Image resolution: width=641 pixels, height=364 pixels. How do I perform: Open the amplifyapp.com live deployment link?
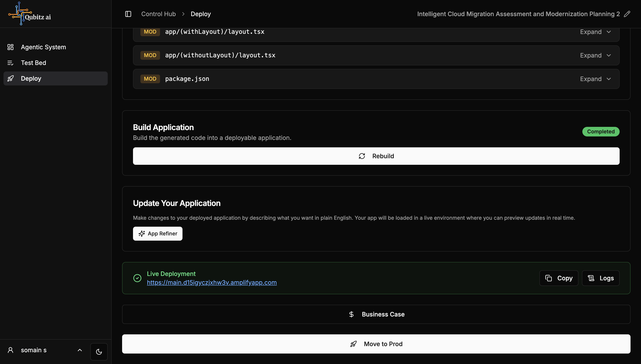pyautogui.click(x=211, y=282)
